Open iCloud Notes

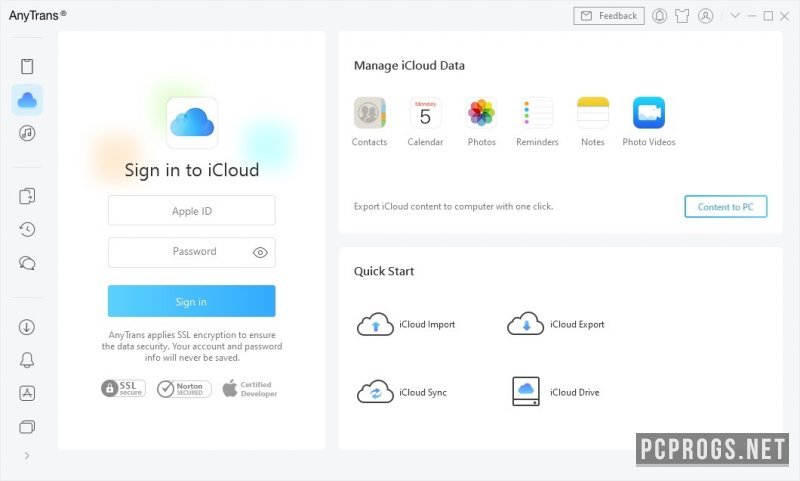point(593,122)
